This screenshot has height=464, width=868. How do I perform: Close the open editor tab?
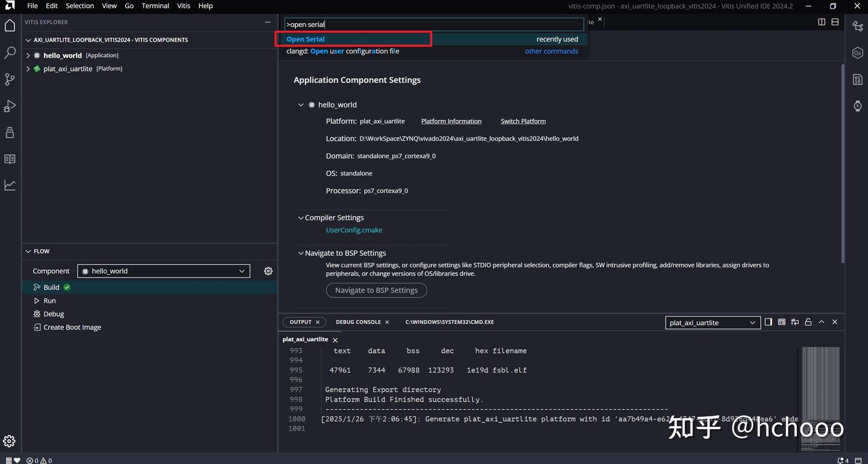tap(600, 19)
